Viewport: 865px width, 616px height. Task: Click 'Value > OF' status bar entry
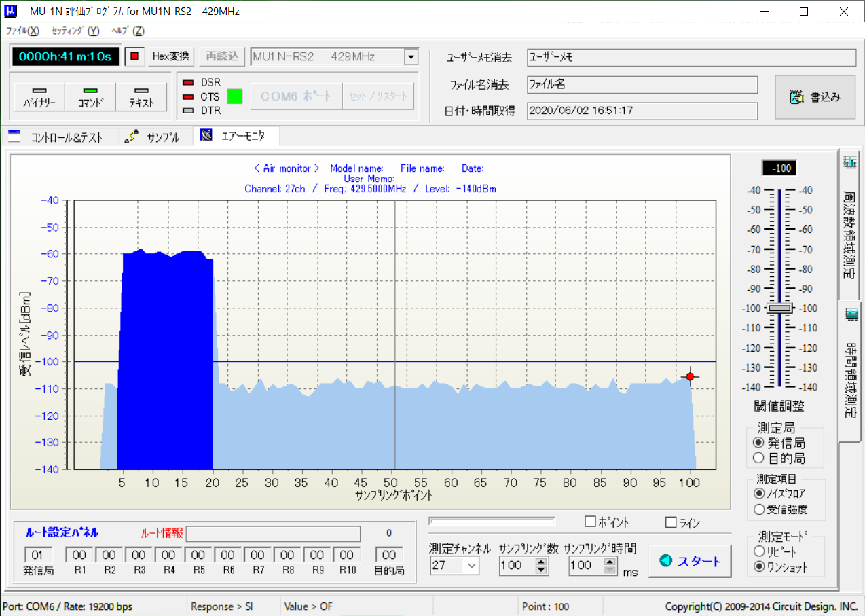(308, 606)
